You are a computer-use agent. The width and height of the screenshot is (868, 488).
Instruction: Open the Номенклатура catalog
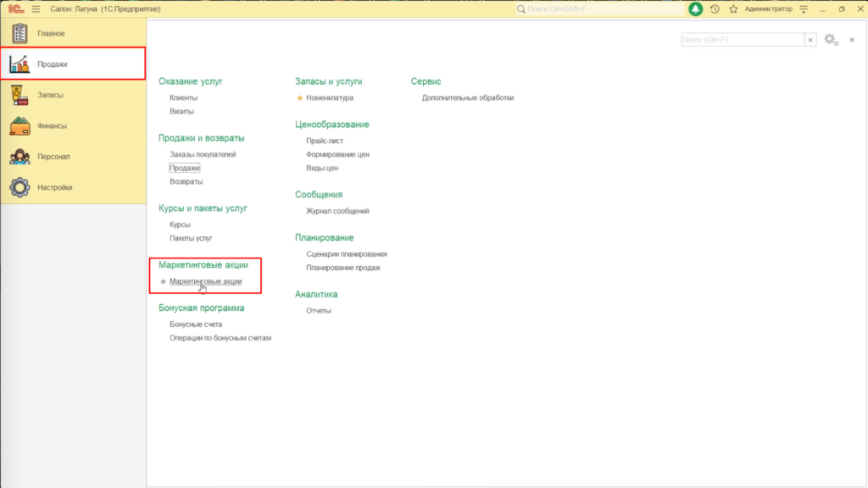point(330,98)
